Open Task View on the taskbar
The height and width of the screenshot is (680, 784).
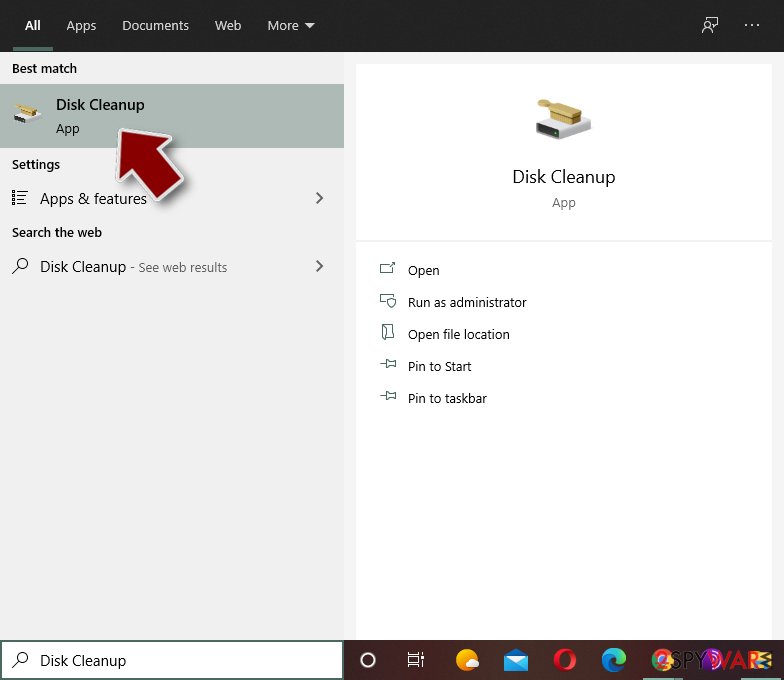416,660
